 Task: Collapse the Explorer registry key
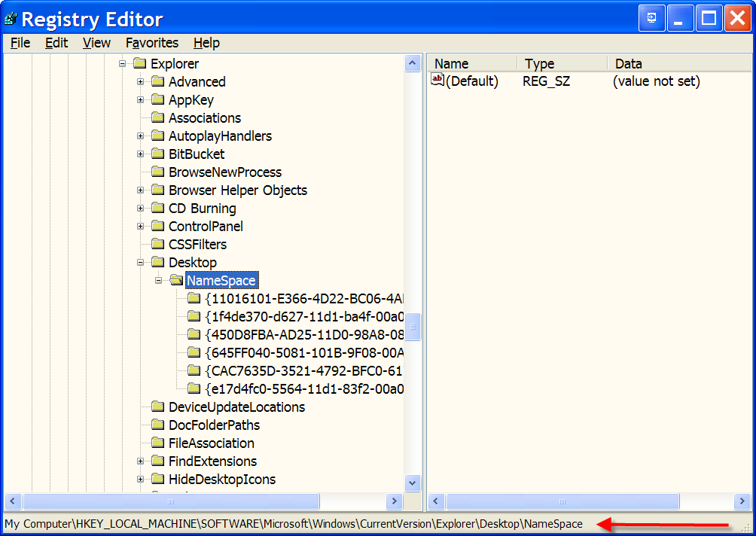click(123, 63)
